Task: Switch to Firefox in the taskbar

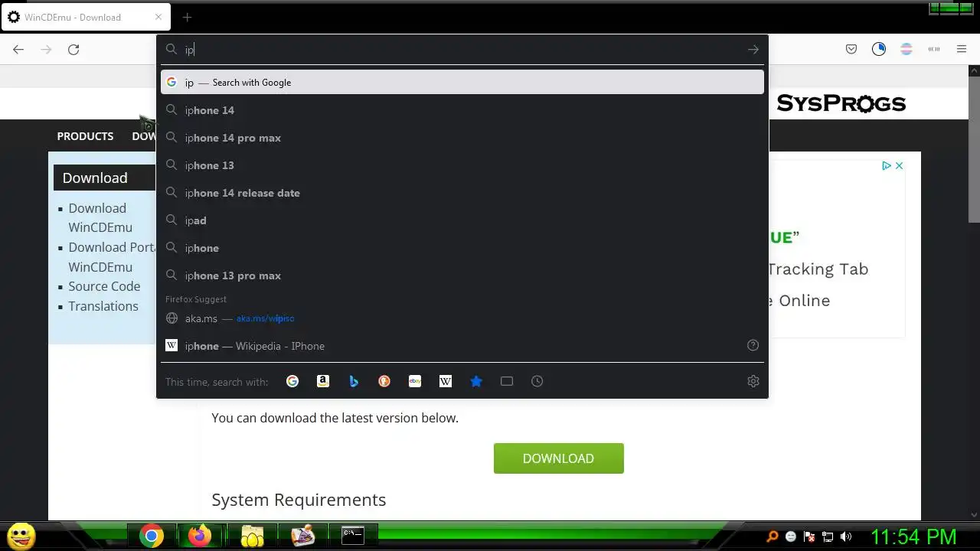Action: coord(200,536)
